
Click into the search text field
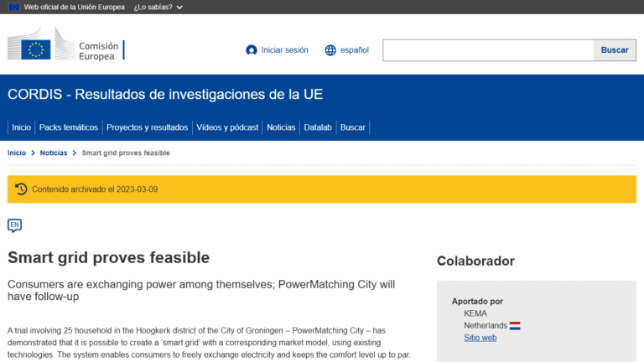point(488,50)
